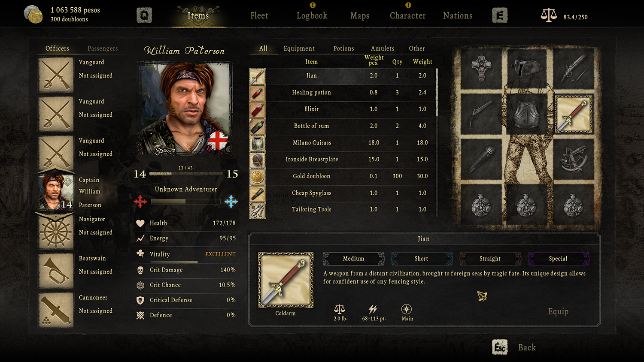The height and width of the screenshot is (362, 644).
Task: Select the Cannoneer cannon officer slot
Action: click(56, 311)
